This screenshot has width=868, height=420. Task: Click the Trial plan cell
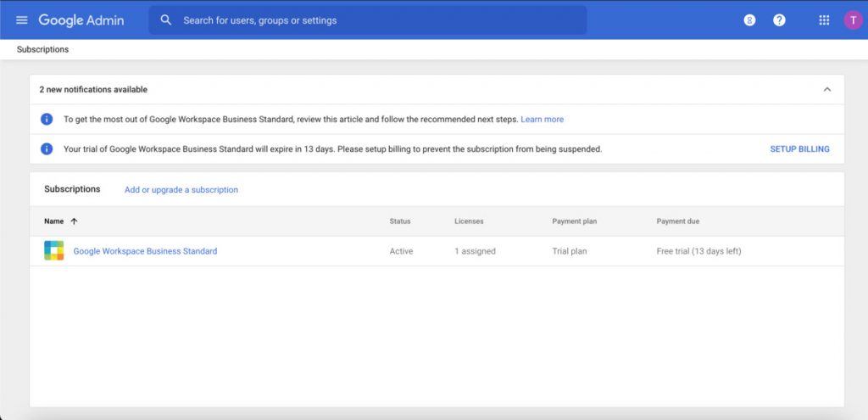(x=569, y=251)
